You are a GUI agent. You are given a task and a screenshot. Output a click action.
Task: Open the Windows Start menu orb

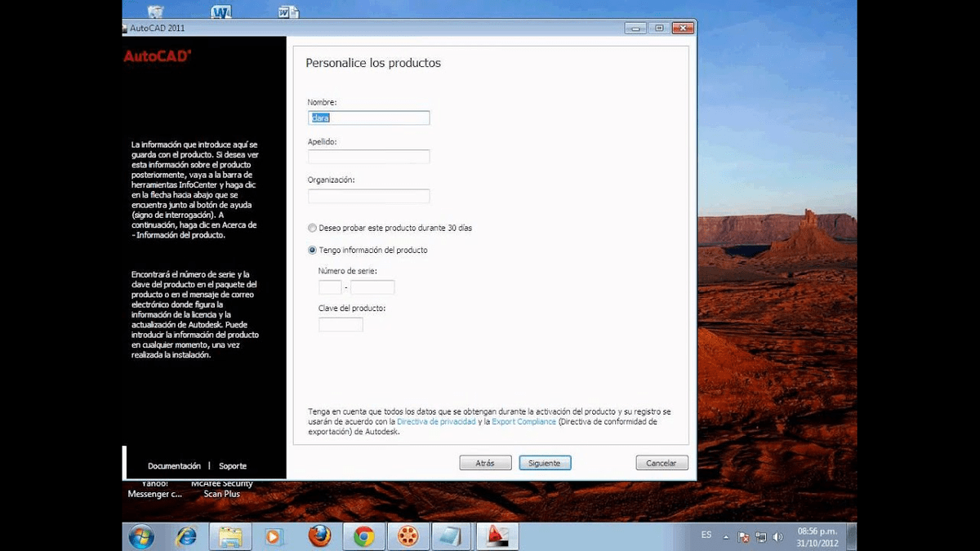(x=141, y=536)
